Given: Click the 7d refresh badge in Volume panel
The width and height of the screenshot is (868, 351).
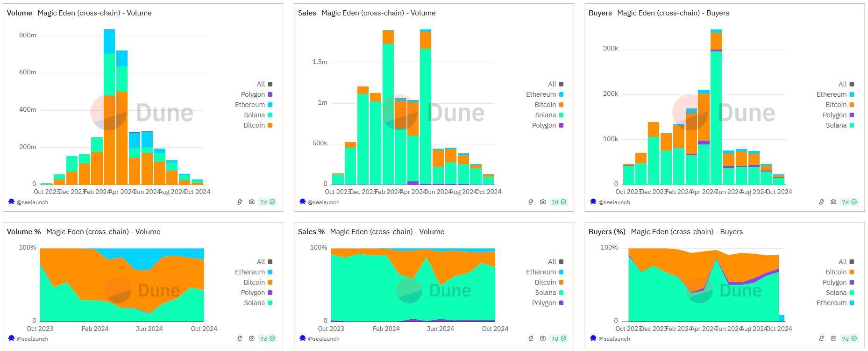Looking at the screenshot, I should click(268, 202).
